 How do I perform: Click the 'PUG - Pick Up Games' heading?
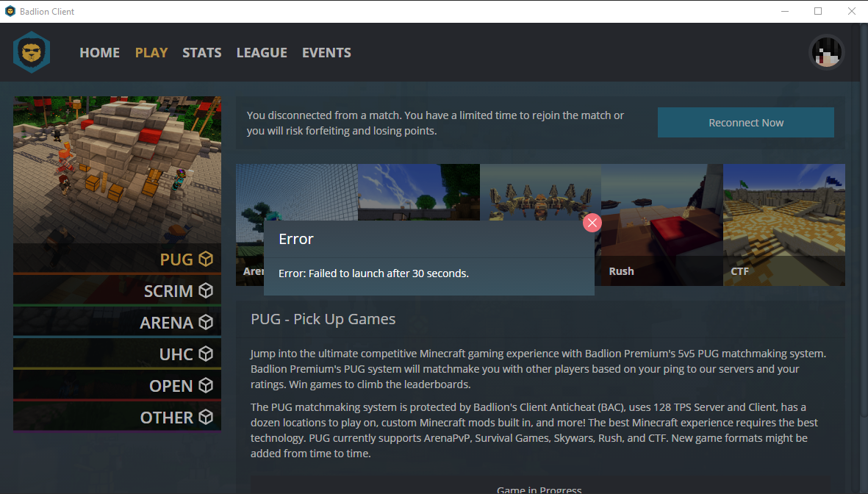click(323, 319)
